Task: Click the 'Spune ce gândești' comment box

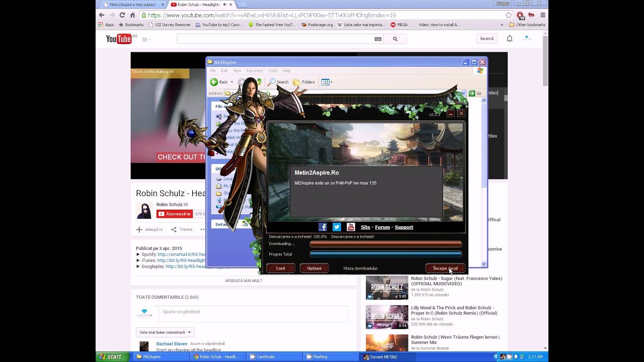Action: coord(253,314)
